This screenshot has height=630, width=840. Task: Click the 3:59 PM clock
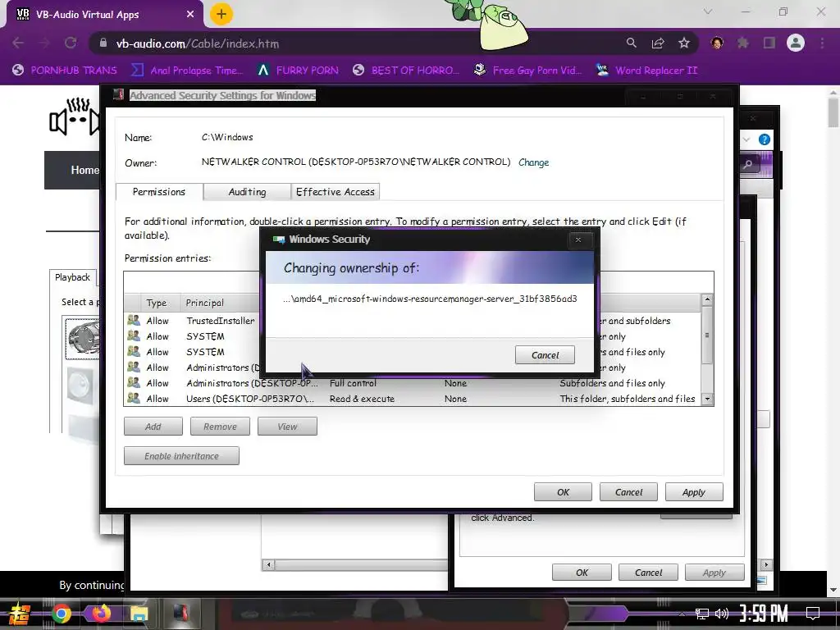764,614
